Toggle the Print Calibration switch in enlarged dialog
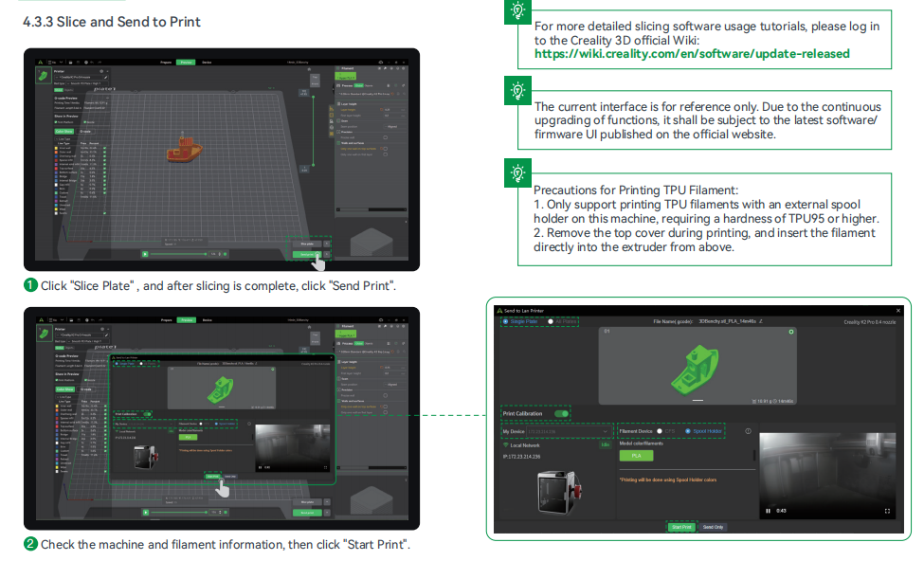 pos(562,413)
